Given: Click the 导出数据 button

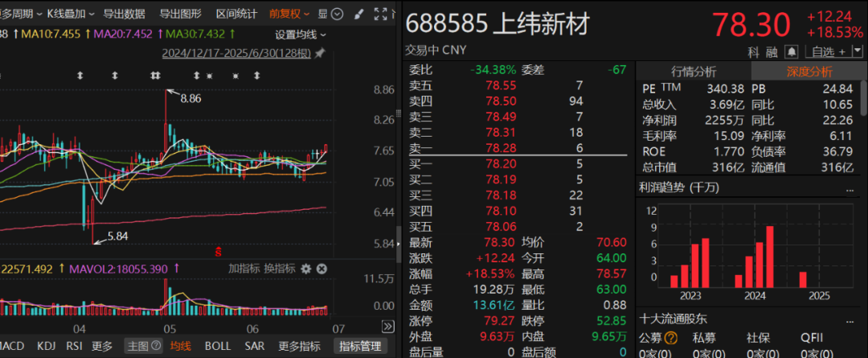Looking at the screenshot, I should point(125,14).
